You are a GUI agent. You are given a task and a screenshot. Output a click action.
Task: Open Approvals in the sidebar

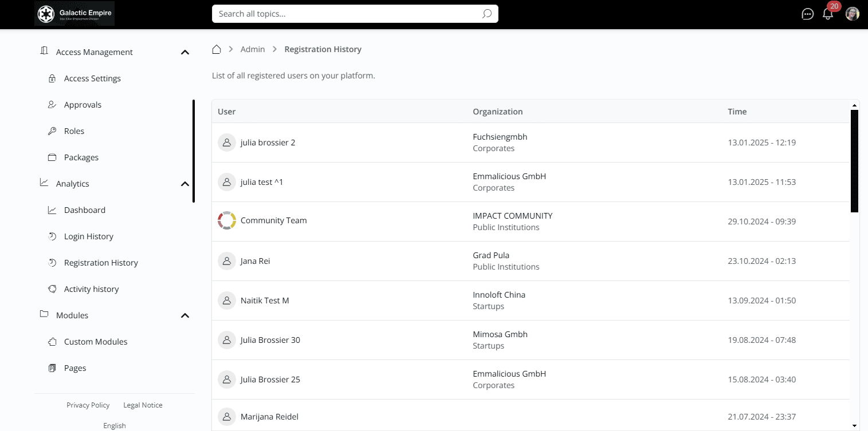83,105
